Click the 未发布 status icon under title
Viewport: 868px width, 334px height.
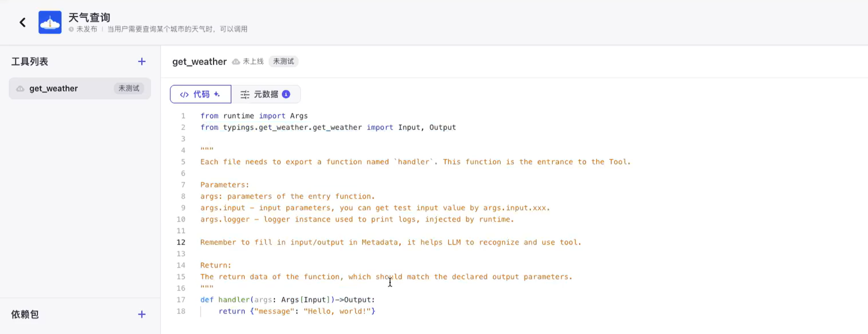pyautogui.click(x=71, y=29)
